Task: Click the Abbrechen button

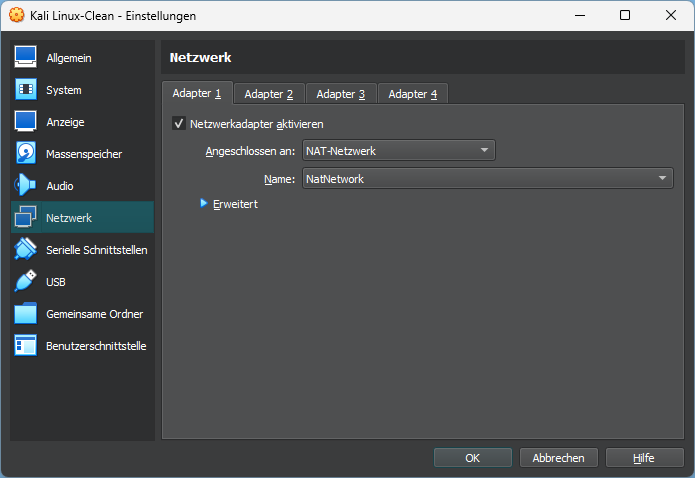Action: tap(558, 458)
